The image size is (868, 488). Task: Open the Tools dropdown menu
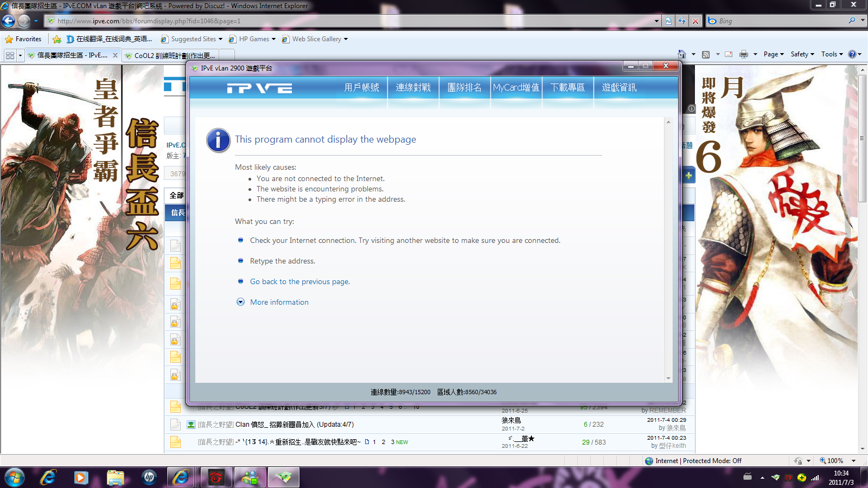tap(832, 54)
